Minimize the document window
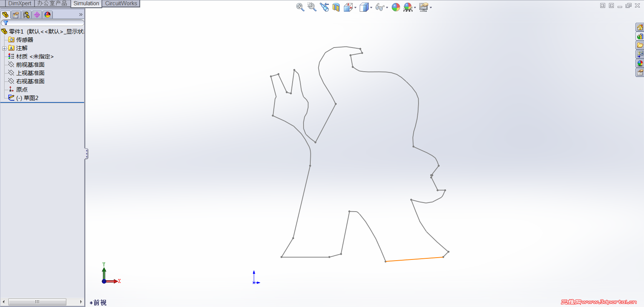The height and width of the screenshot is (307, 644). coord(620,6)
